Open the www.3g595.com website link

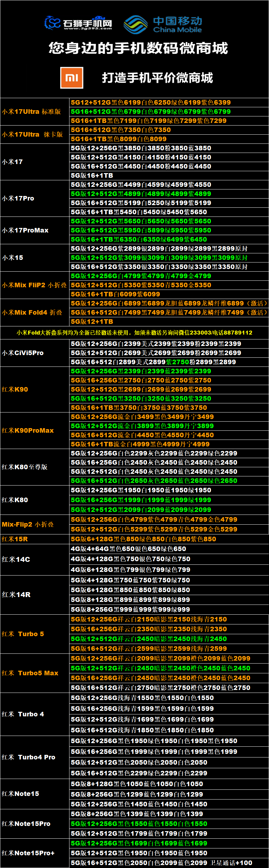(x=88, y=28)
